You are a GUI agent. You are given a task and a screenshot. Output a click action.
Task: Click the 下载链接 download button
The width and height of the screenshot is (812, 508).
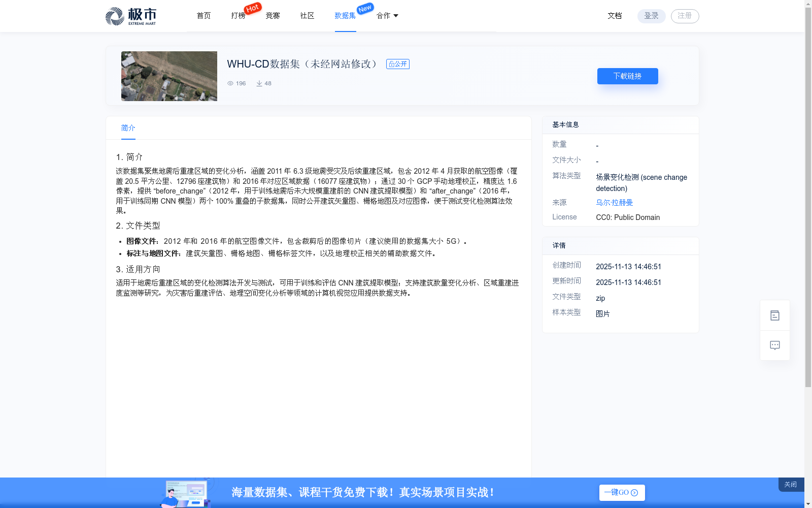[x=628, y=76]
